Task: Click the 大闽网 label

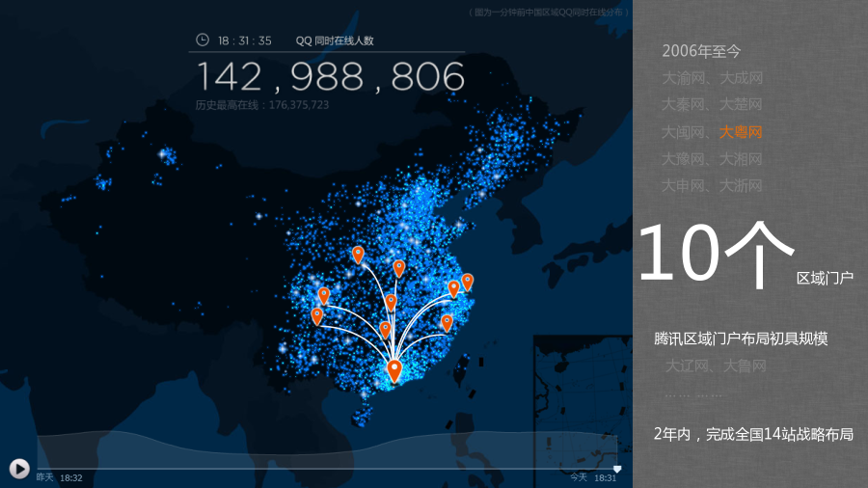Action: point(683,132)
